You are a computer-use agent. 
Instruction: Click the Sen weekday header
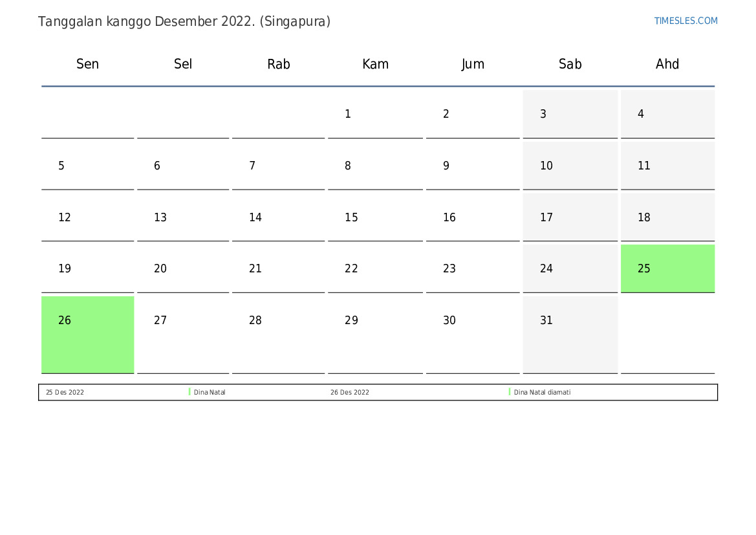tap(87, 64)
